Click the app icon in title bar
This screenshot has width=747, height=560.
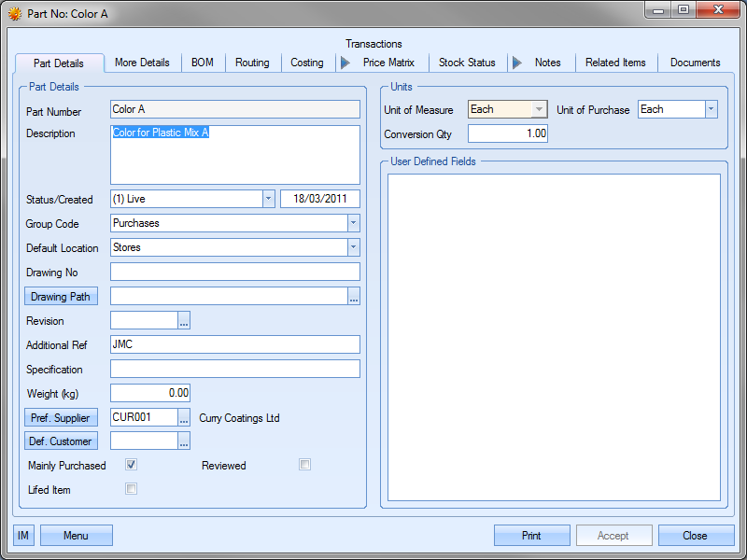tap(15, 14)
